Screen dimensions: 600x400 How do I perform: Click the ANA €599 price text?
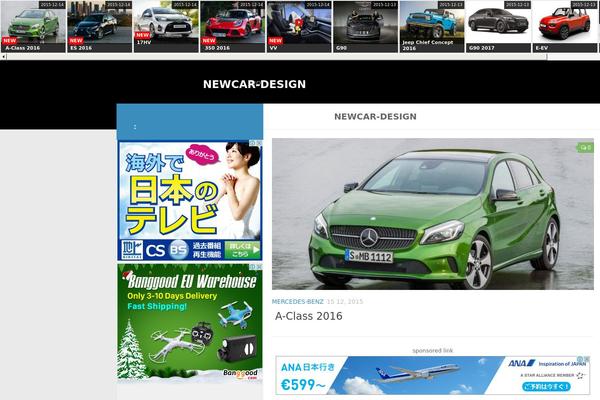point(302,385)
